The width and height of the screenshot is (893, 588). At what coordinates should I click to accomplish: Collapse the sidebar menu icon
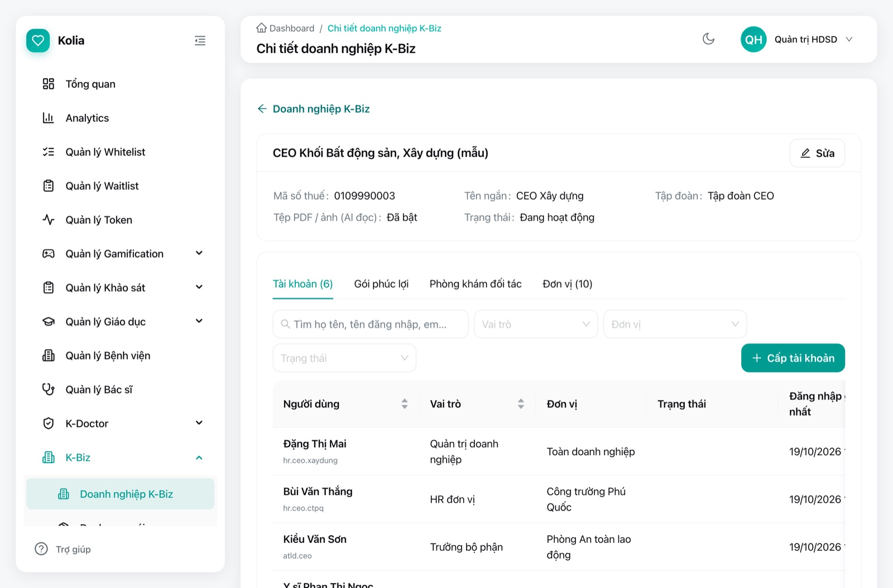click(x=200, y=41)
